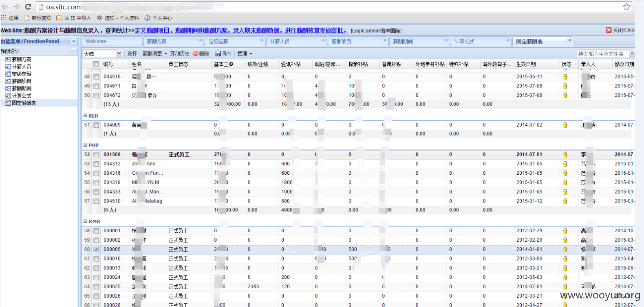The width and height of the screenshot is (644, 307).
Task: Close the 计薪人员 tab with x
Action: [324, 40]
